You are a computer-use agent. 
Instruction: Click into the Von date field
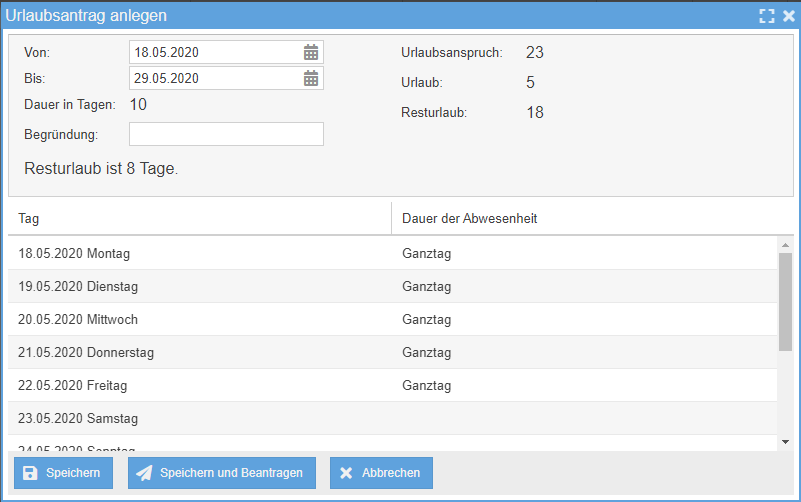click(215, 53)
